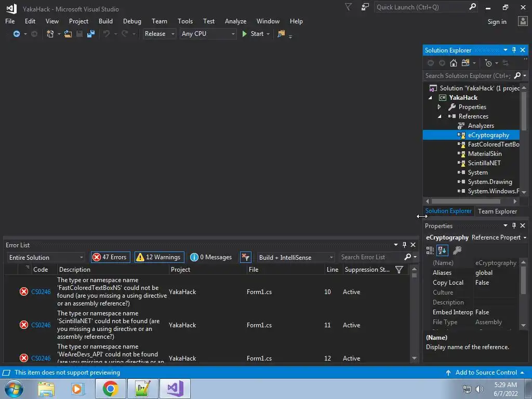This screenshot has height=399, width=532.
Task: Open the Reference Properties object dropdown
Action: coord(525,237)
